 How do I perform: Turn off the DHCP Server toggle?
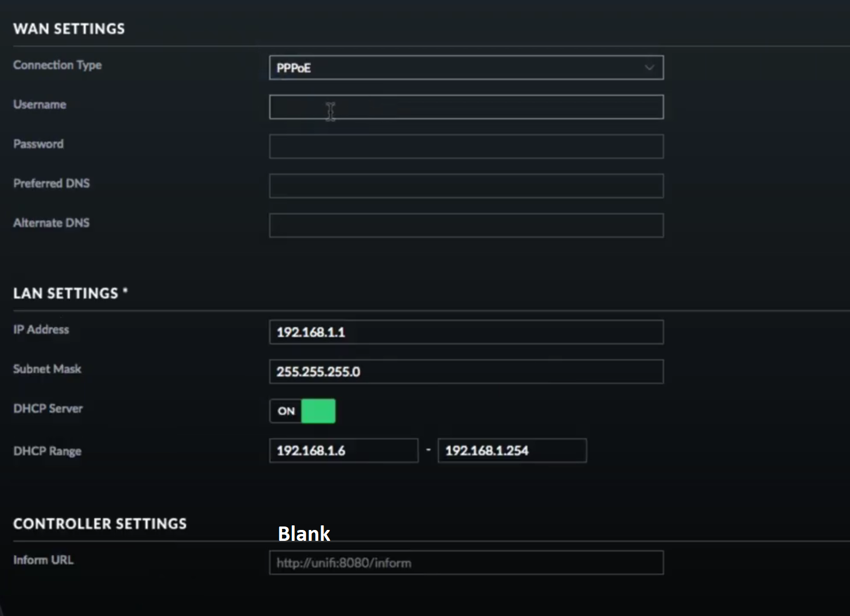pos(302,411)
